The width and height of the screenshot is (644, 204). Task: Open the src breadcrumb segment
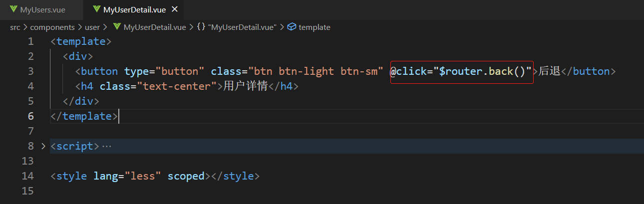tap(15, 27)
